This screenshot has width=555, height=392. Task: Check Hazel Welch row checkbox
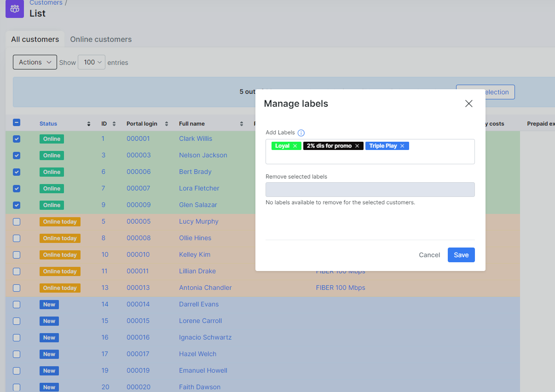pos(17,354)
